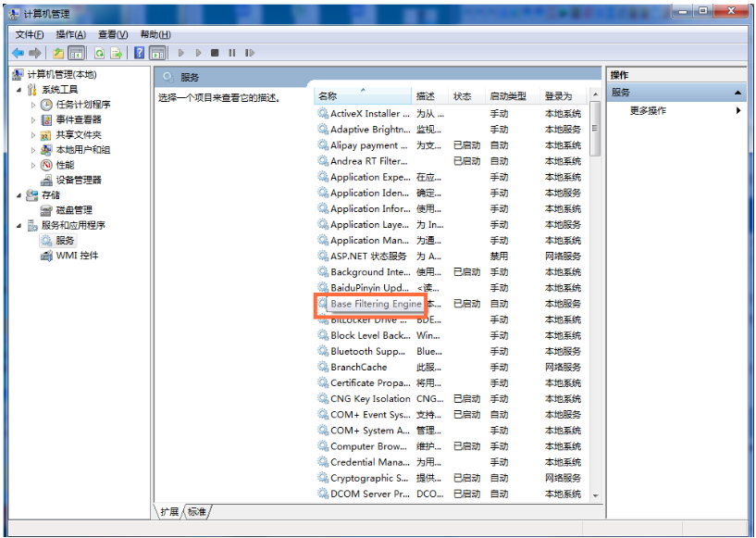Open the 帮助(H) menu

(155, 34)
